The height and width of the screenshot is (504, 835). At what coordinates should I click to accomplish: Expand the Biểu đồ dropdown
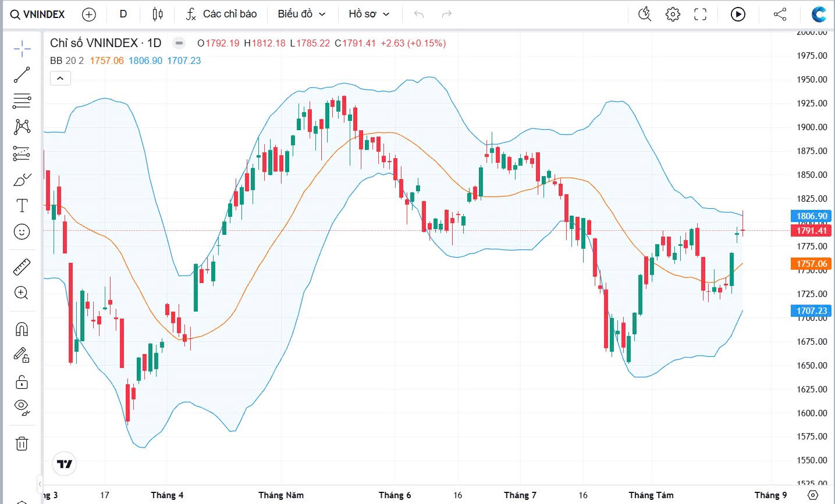tap(301, 14)
